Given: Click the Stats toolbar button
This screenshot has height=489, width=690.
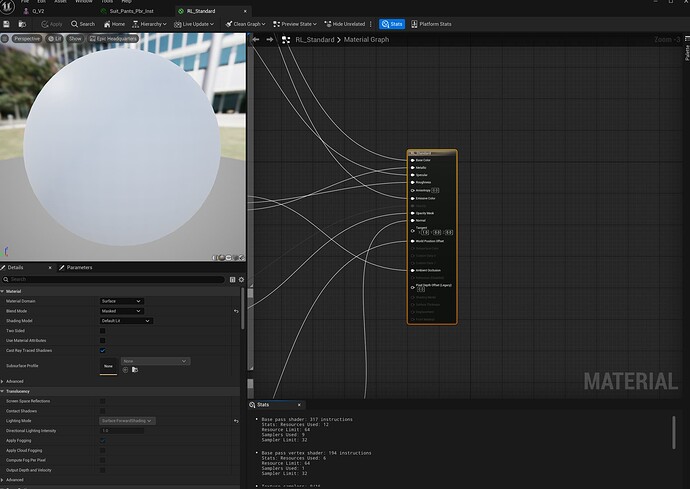Looking at the screenshot, I should (x=392, y=24).
